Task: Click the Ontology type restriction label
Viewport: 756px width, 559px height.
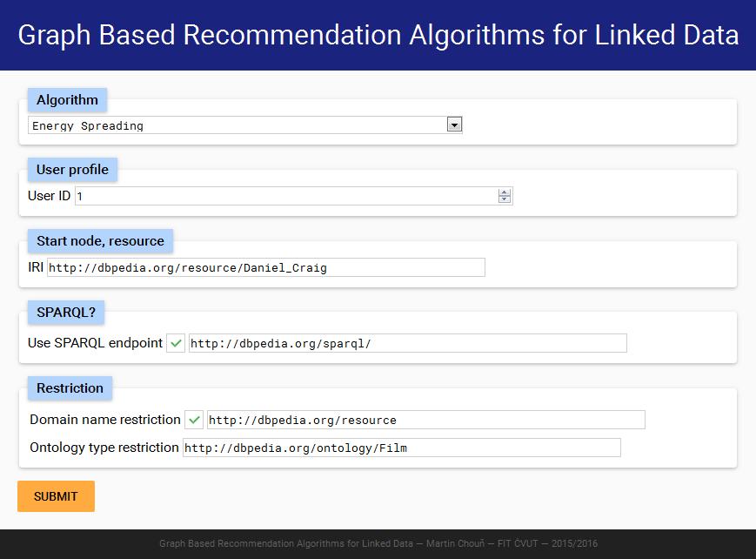Action: (x=104, y=448)
